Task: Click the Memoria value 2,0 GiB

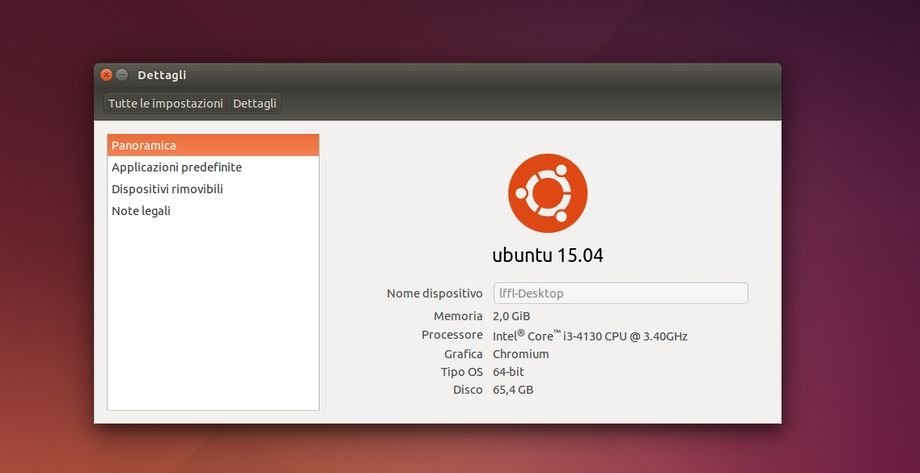Action: click(512, 316)
